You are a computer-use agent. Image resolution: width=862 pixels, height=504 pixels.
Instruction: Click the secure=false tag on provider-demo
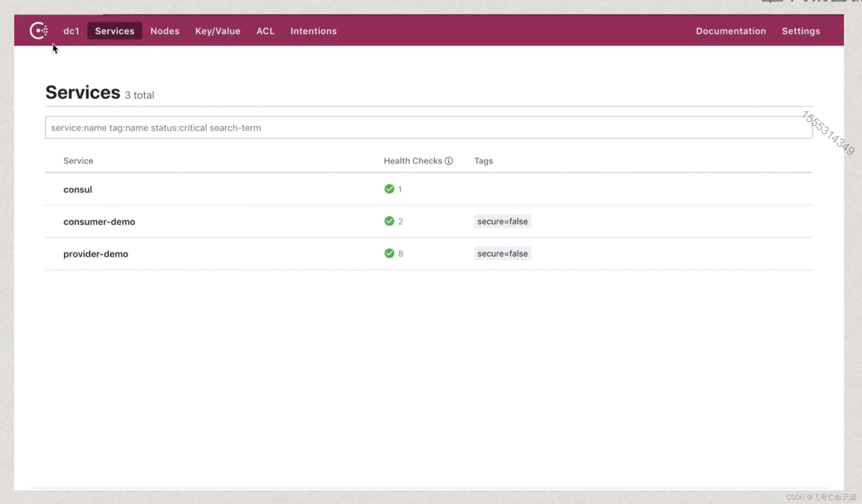click(502, 253)
